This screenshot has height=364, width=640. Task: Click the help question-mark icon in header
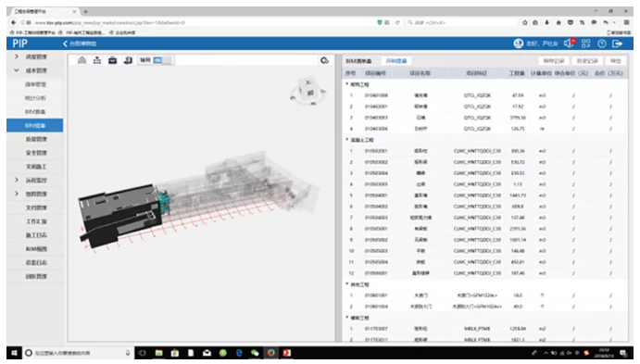(602, 44)
